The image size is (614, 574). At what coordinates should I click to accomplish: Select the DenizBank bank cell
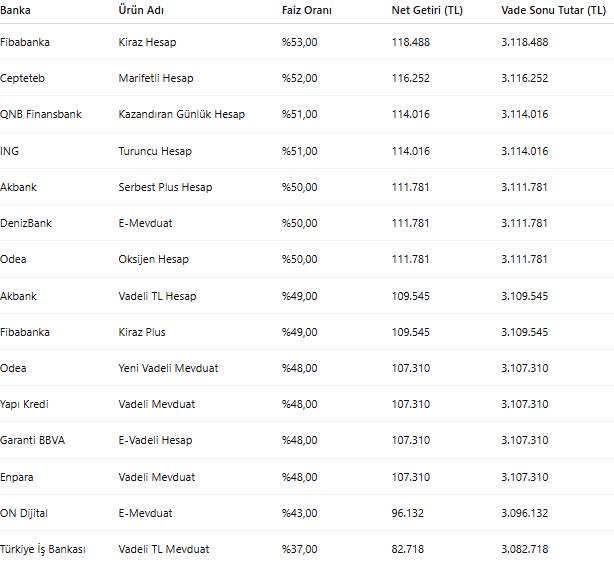26,223
